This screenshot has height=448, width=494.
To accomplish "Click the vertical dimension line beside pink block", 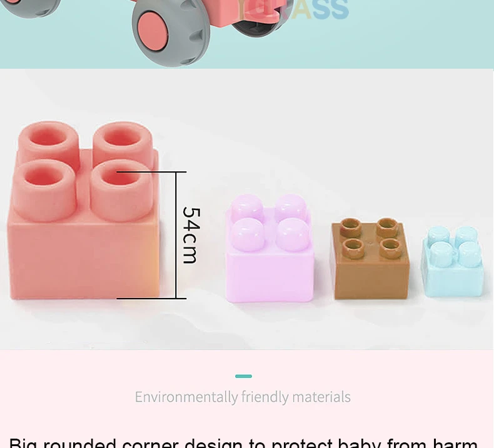I will click(176, 235).
